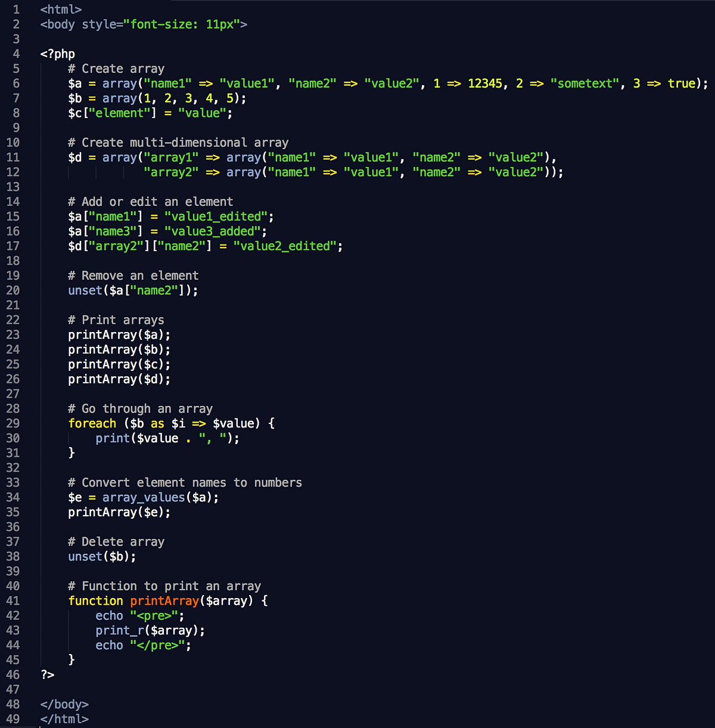Click the closing brace on line 31

[71, 453]
